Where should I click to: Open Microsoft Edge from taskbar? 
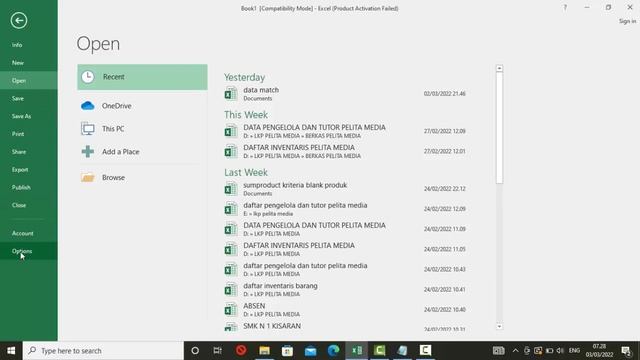coord(333,351)
